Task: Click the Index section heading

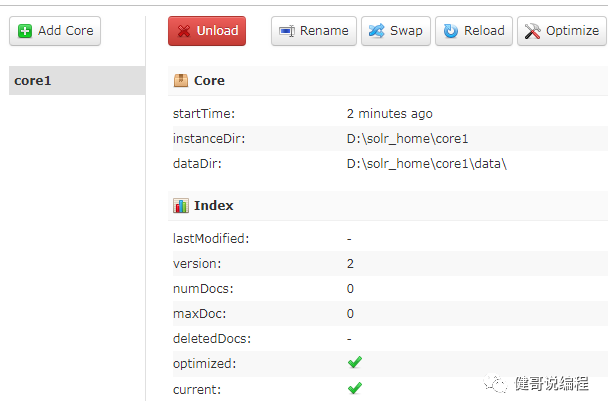Action: coord(213,205)
